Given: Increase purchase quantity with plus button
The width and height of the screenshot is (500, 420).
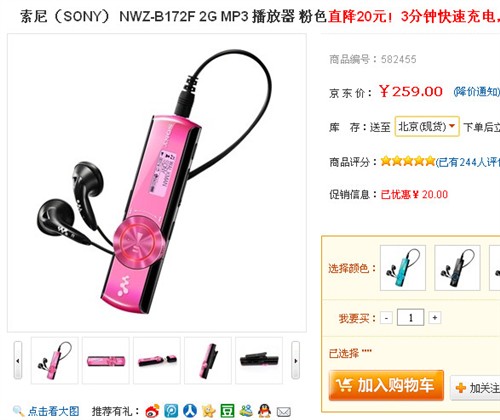Looking at the screenshot, I should pyautogui.click(x=435, y=318).
